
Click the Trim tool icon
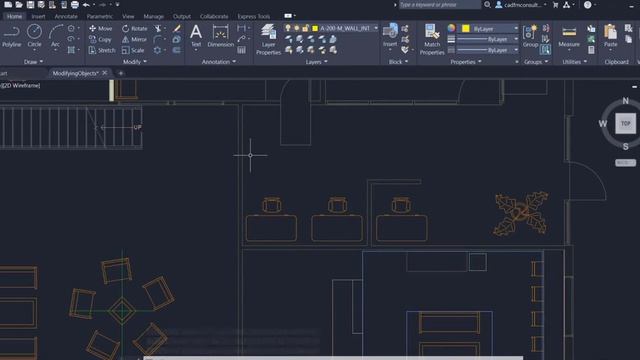pyautogui.click(x=158, y=29)
